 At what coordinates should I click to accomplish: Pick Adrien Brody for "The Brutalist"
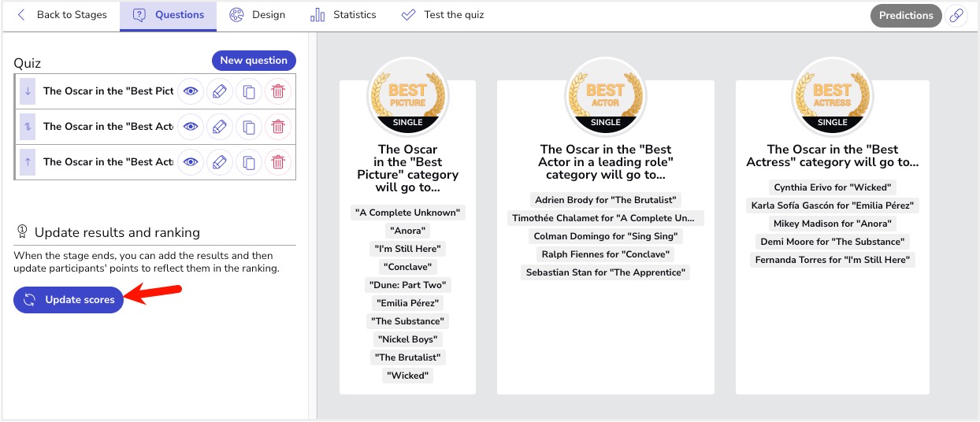606,200
